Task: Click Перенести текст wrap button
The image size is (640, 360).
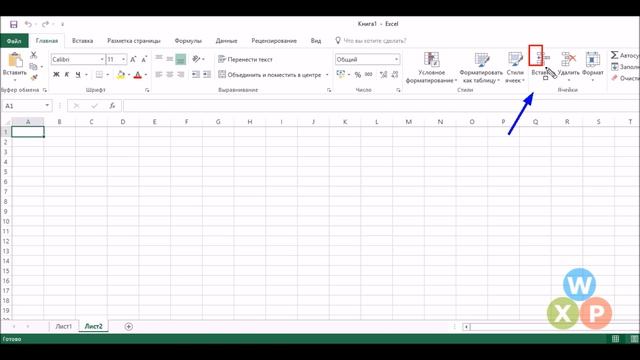Action: 245,60
